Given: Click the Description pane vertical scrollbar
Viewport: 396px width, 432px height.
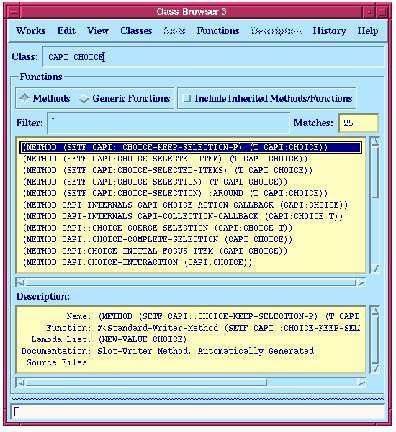Looking at the screenshot, I should click(x=375, y=340).
